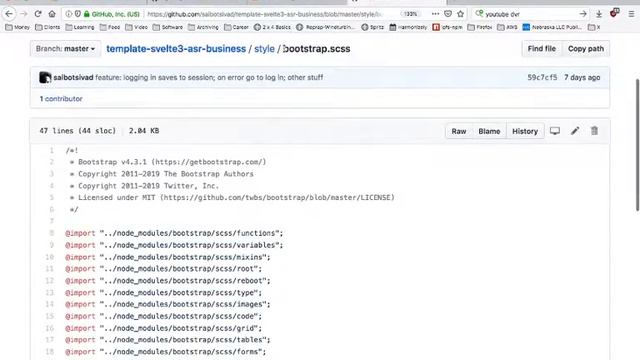
Task: Bookmark this page with the star icon
Action: click(460, 14)
